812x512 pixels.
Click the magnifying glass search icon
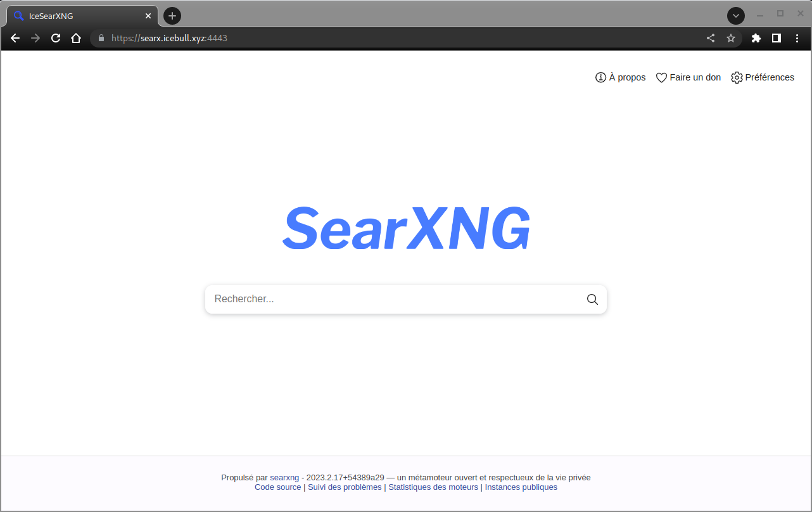tap(592, 299)
